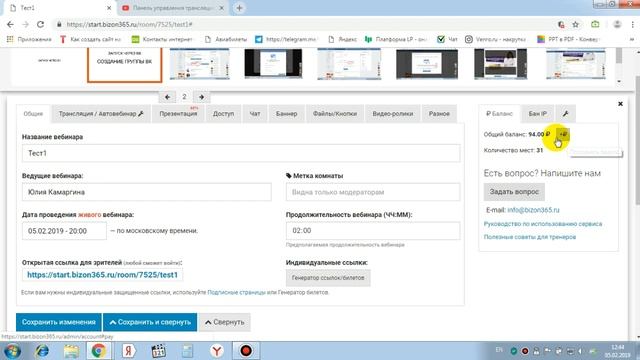Open the Разное tab
The image size is (640, 360).
pos(439,114)
